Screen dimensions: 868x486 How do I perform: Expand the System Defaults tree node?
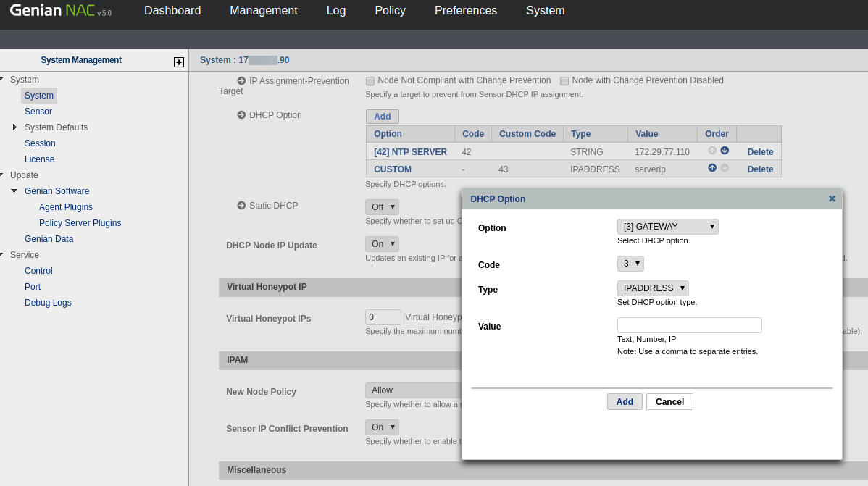tap(14, 127)
